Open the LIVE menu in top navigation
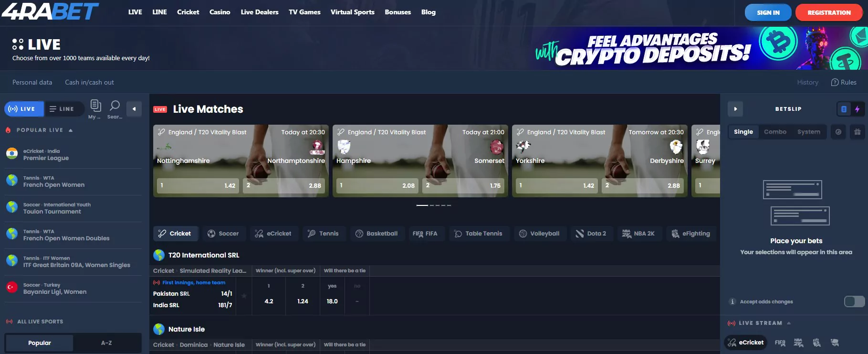Screen dimensions: 868x354 pyautogui.click(x=135, y=12)
